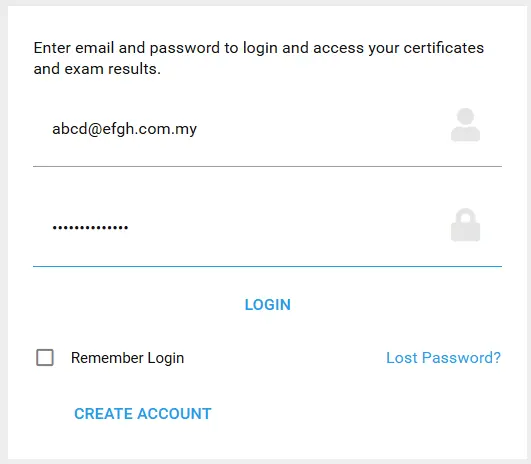The image size is (531, 464).
Task: Click the gray page margin outside the card
Action: click(4, 232)
